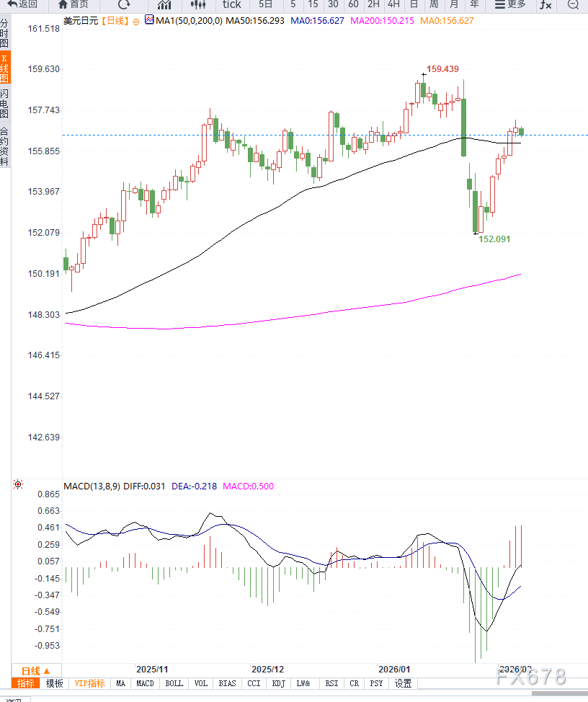Viewport: 588px width, 702px height.
Task: Expand the 日线 period selector at bottom
Action: (x=36, y=670)
